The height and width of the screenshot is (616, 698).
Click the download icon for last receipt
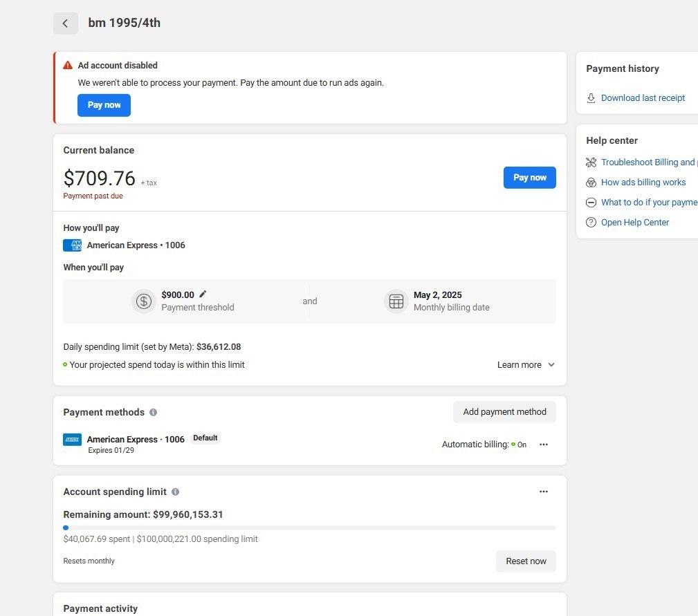click(x=591, y=98)
